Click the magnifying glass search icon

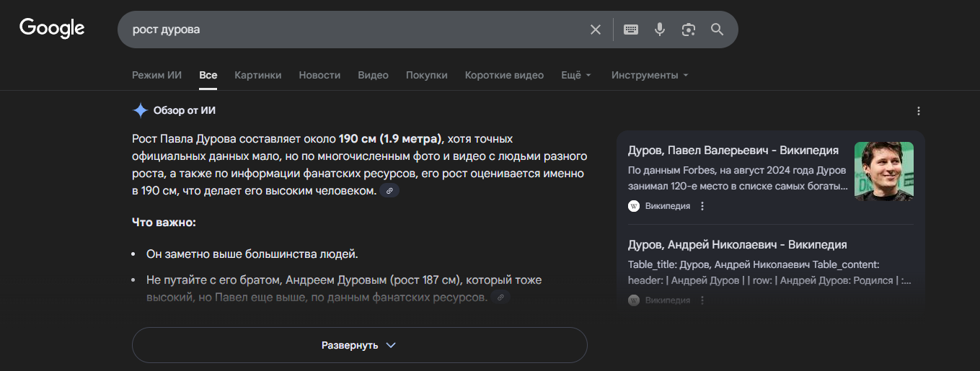[x=717, y=30]
